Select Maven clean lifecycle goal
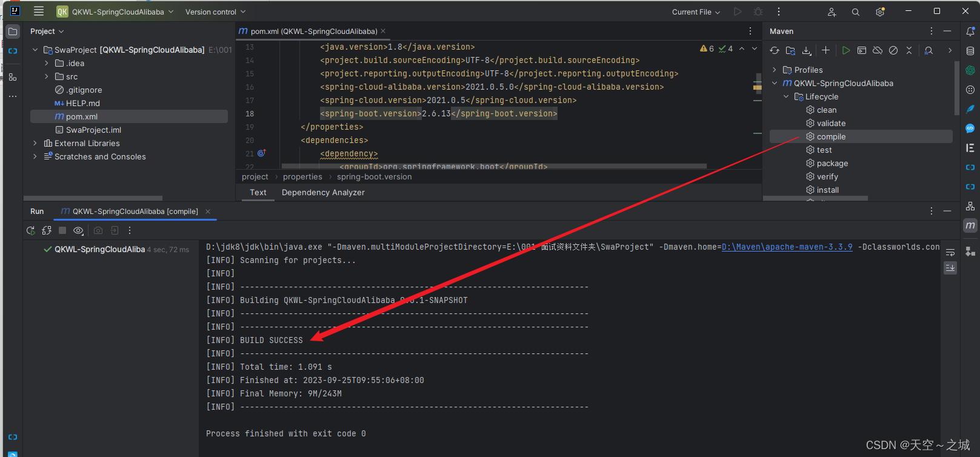This screenshot has width=980, height=457. 827,110
